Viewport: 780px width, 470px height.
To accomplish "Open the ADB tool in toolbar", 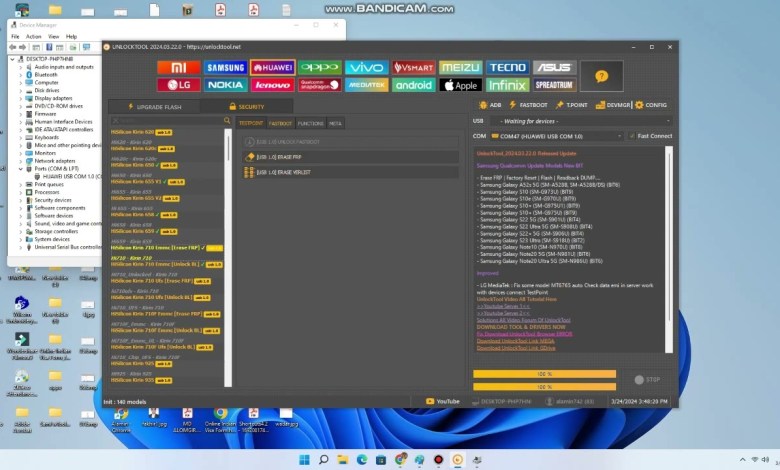I will tap(490, 105).
